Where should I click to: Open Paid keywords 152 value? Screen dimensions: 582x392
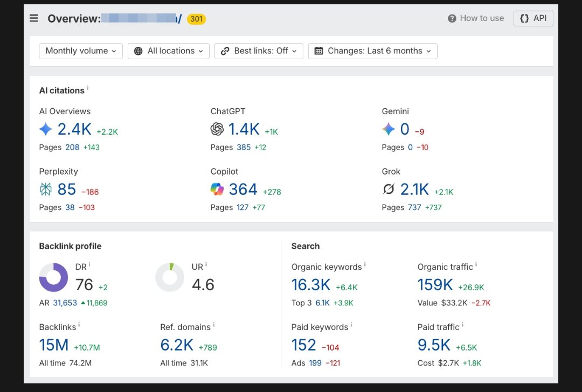[x=303, y=345]
